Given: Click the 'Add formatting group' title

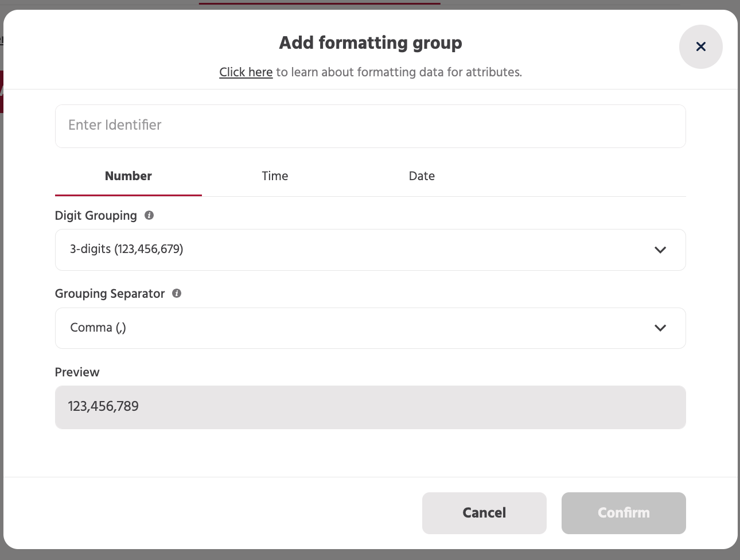Looking at the screenshot, I should point(370,42).
